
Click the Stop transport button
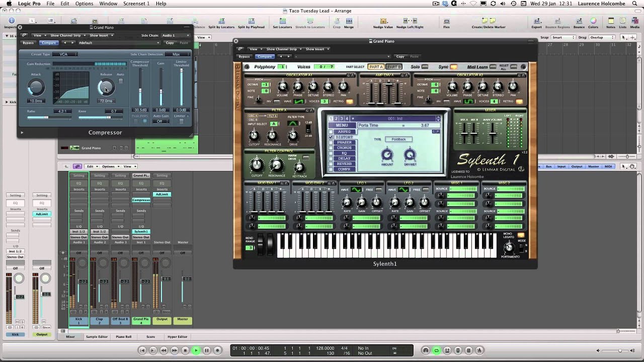(185, 350)
